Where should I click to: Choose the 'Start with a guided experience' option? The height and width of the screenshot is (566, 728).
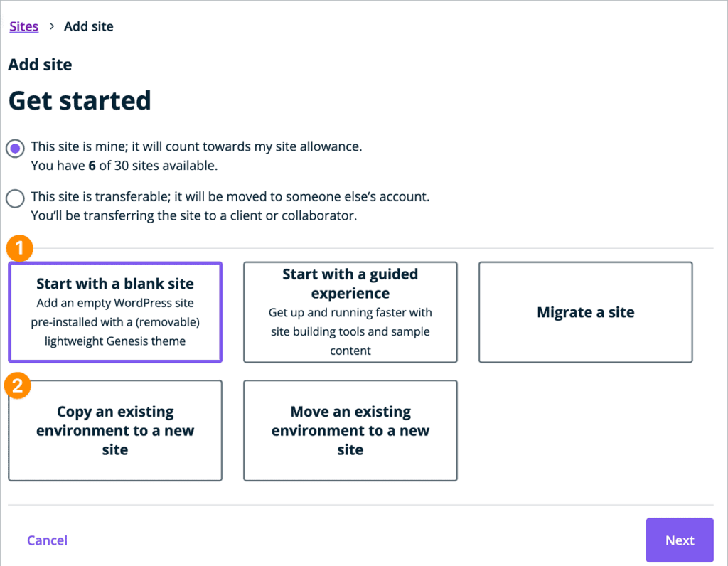[x=350, y=311]
